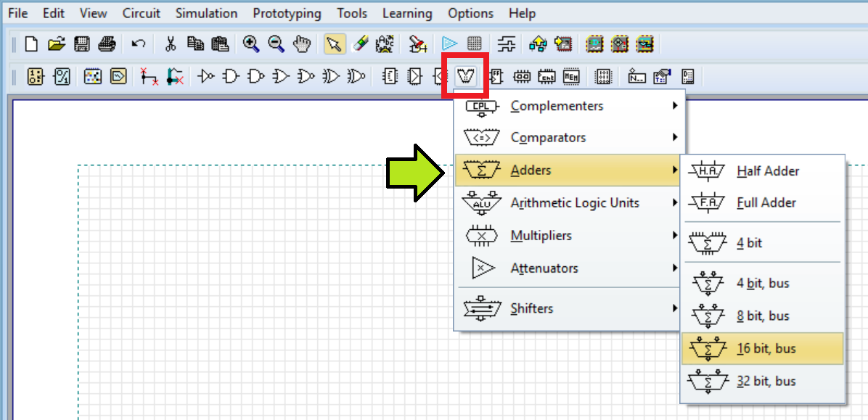Open the Help menu
The image size is (868, 420).
click(x=522, y=13)
